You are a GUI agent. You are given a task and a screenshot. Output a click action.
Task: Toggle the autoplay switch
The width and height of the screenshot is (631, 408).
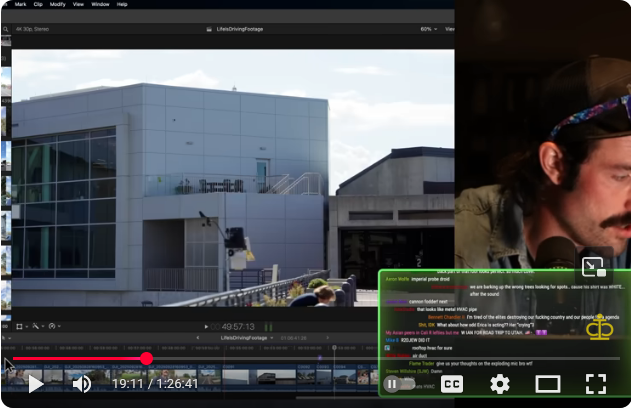tap(398, 384)
